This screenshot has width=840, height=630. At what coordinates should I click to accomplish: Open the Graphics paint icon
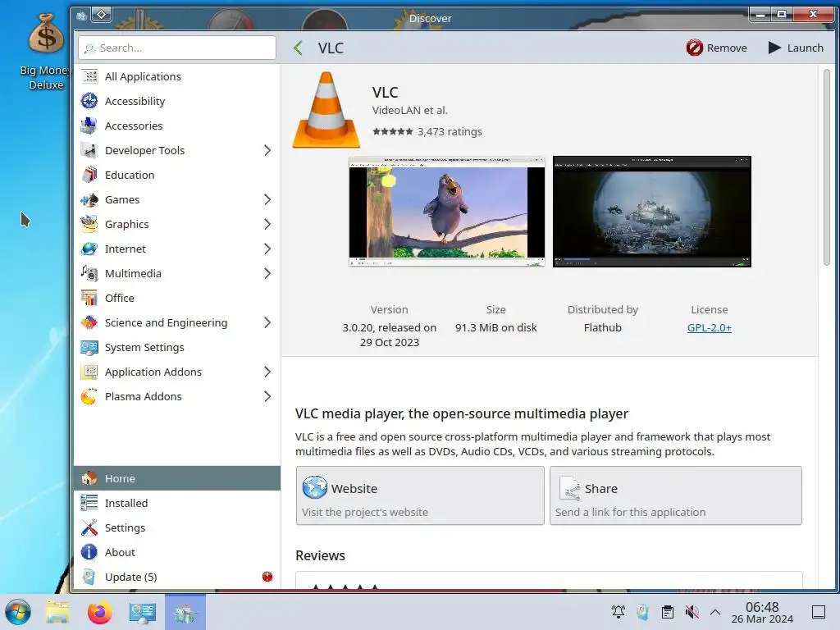point(89,224)
